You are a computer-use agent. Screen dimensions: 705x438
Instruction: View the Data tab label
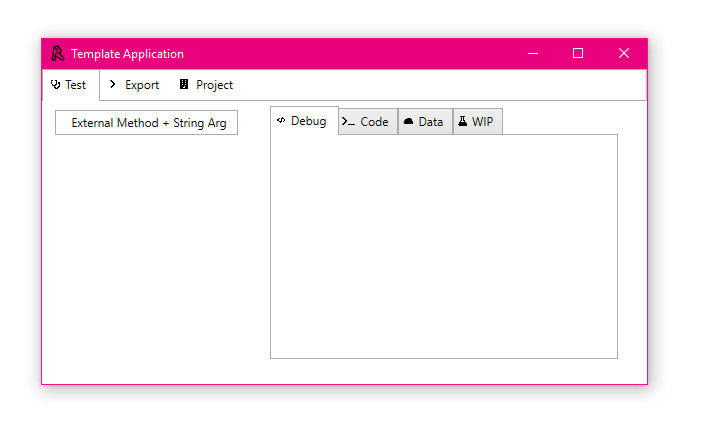(431, 122)
